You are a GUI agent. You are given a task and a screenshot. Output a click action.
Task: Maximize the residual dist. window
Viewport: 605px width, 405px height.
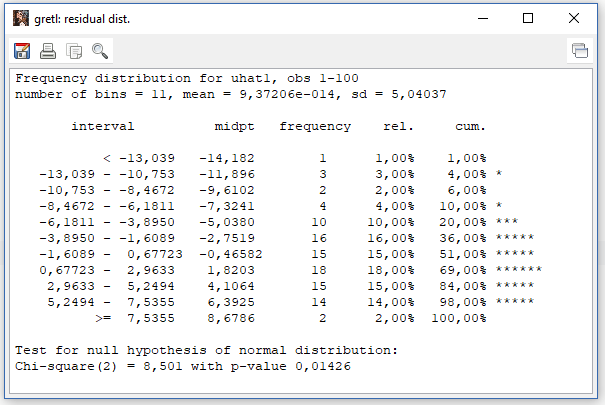pos(527,18)
